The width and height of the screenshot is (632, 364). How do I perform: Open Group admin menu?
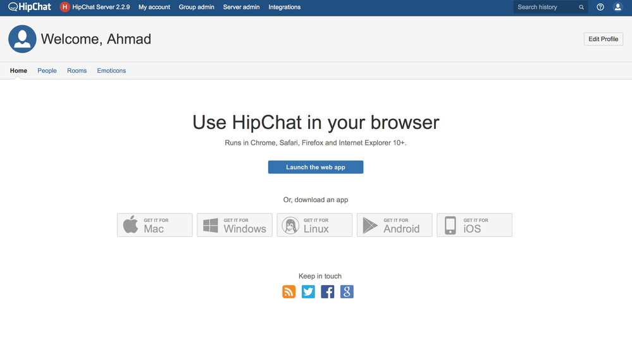click(196, 7)
